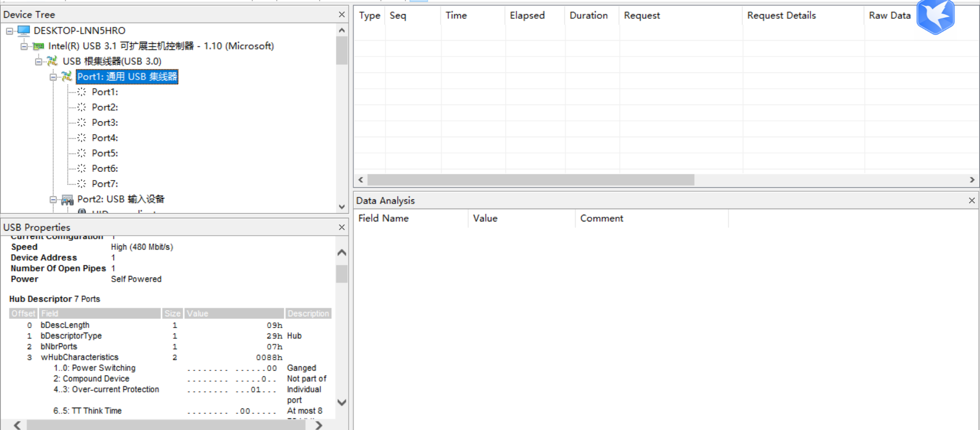The width and height of the screenshot is (980, 430).
Task: Click the DESKTOP-LNN5HRO computer icon
Action: [x=23, y=31]
